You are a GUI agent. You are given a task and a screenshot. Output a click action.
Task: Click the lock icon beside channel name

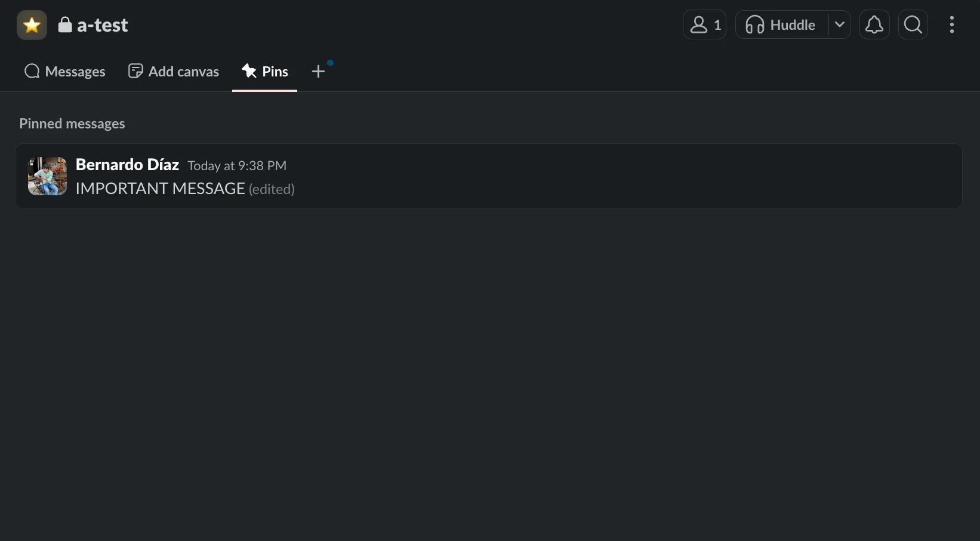tap(65, 25)
